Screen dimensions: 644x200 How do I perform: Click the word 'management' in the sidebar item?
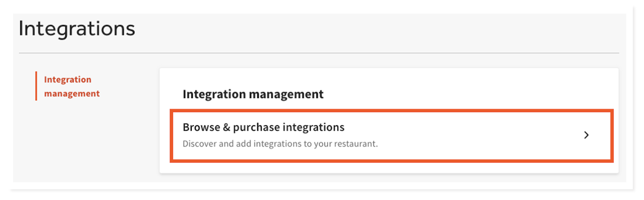tap(71, 93)
